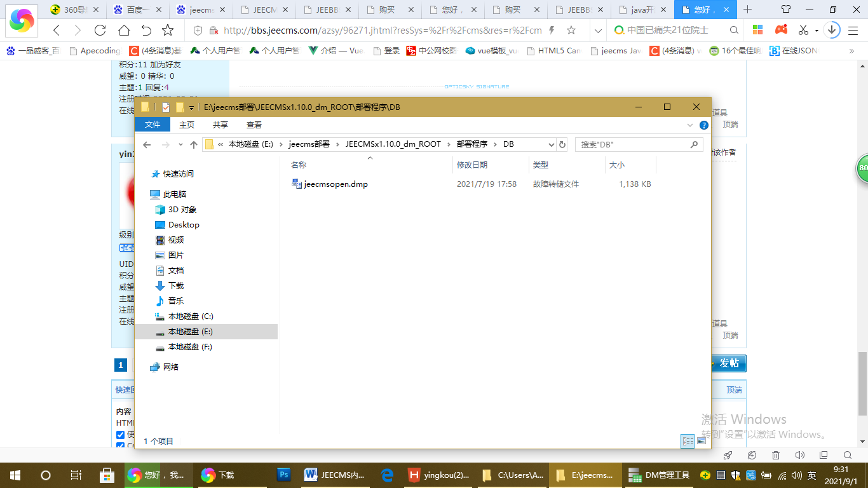Expand the Explorer ribbon chevron
Image resolution: width=868 pixels, height=488 pixels.
(x=691, y=125)
